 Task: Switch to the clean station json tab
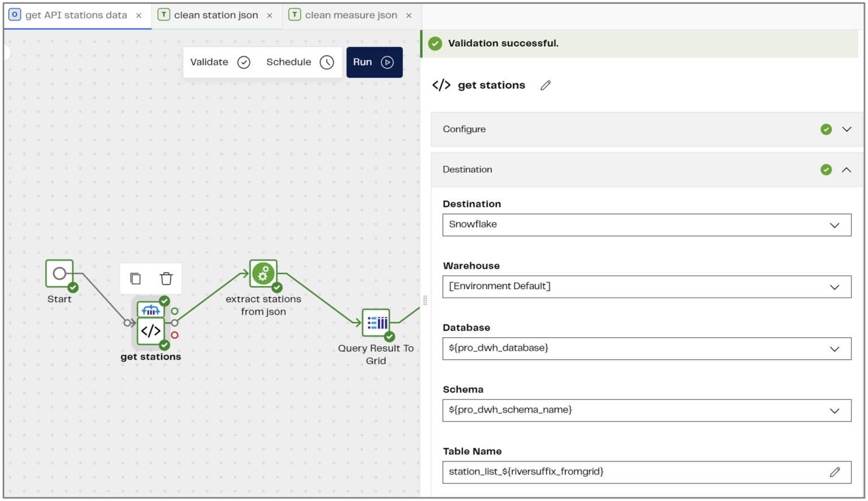click(x=217, y=15)
